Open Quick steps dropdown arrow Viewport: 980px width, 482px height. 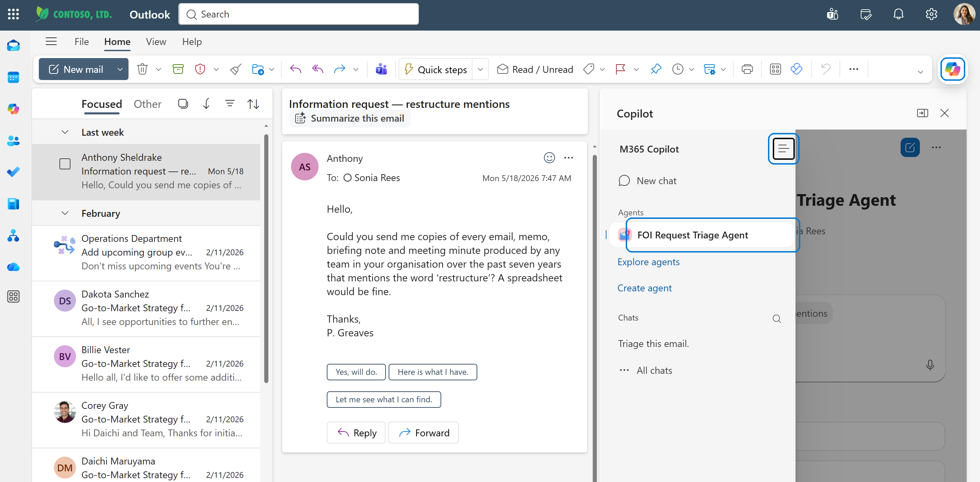pyautogui.click(x=480, y=70)
